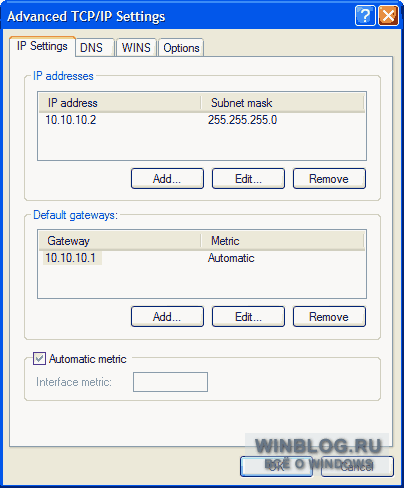The width and height of the screenshot is (404, 488).
Task: Select the IP Settings tab
Action: pos(42,46)
